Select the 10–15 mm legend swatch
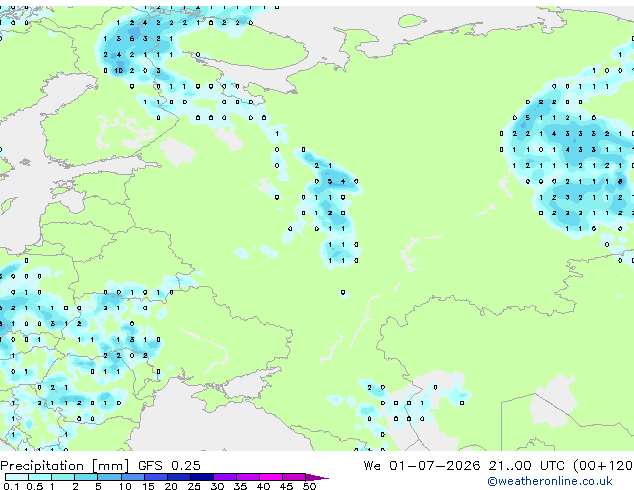This screenshot has width=634, height=490. [x=132, y=477]
